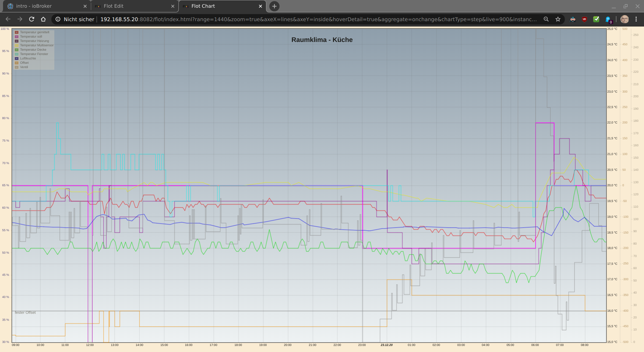Switch to the Flot Edit tab

click(x=134, y=6)
